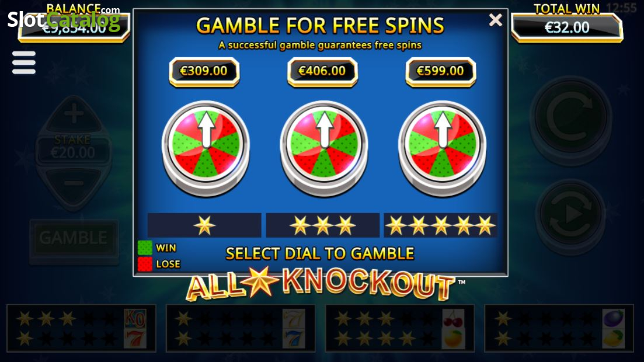
Task: Start autoplay with the play arrow button
Action: point(571,214)
